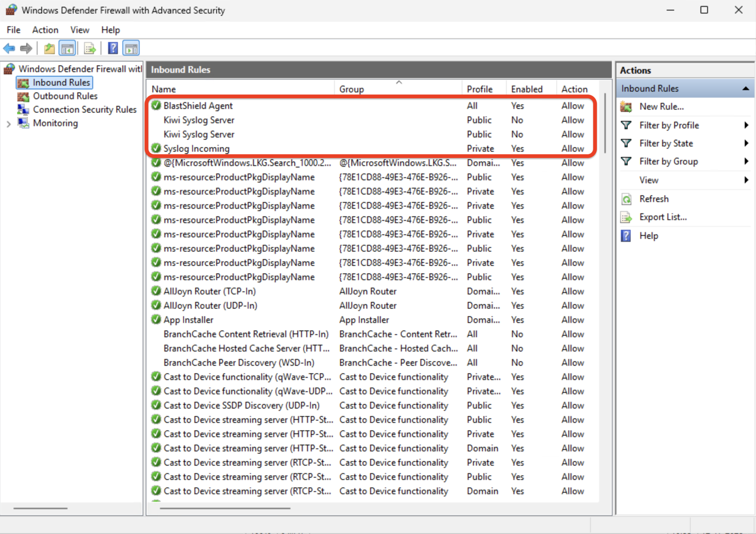Image resolution: width=756 pixels, height=534 pixels.
Task: Sort by the Profile column header
Action: 484,89
